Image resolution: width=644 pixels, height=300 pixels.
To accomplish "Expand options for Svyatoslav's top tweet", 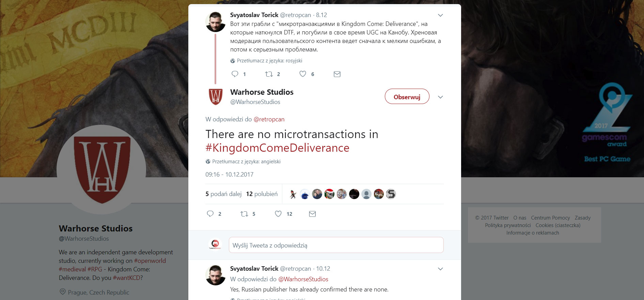I will point(440,15).
